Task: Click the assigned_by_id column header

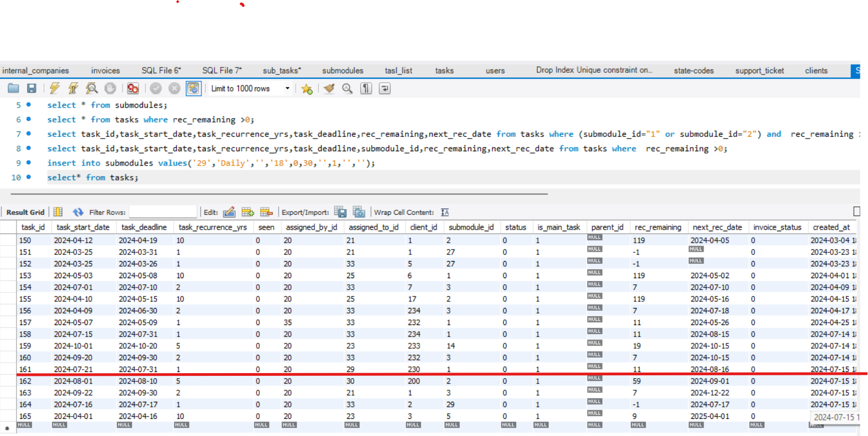Action: (x=311, y=227)
